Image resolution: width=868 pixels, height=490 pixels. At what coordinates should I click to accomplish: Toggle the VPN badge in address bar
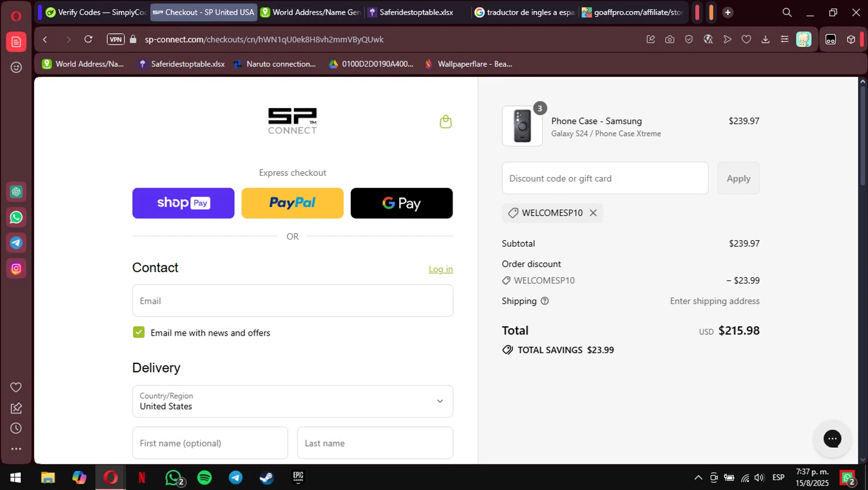[x=116, y=39]
